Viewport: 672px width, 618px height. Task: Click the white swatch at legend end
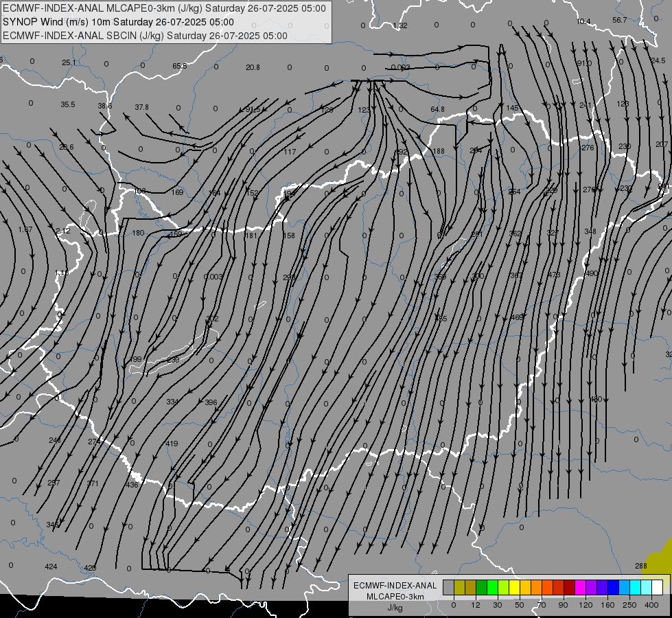658,587
